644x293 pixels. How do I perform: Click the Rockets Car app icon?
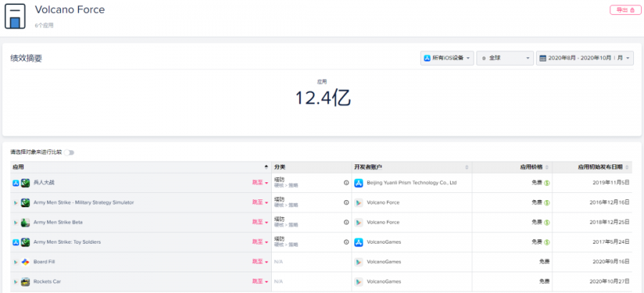coord(26,282)
